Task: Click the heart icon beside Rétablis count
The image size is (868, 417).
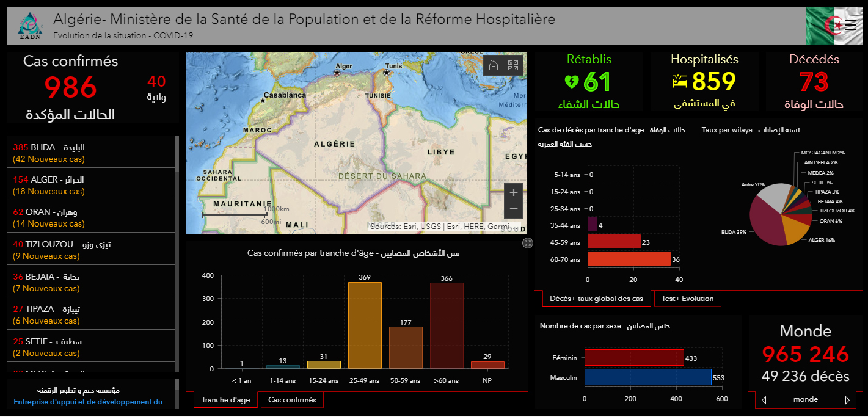Action: pos(572,81)
